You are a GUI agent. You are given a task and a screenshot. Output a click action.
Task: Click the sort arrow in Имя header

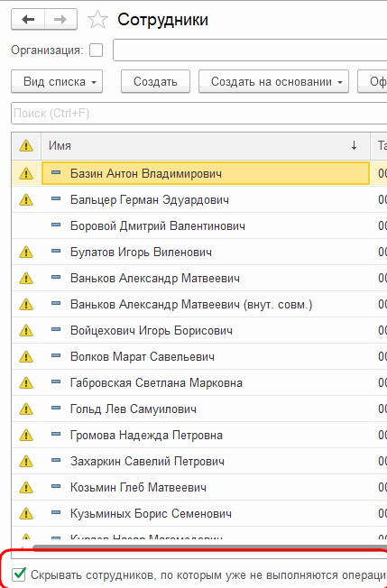point(354,145)
